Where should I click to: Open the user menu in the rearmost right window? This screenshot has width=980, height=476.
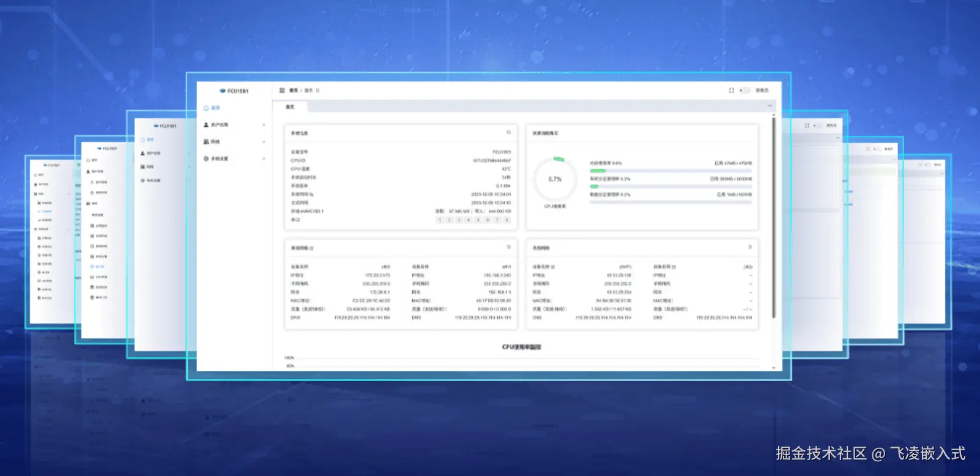pyautogui.click(x=938, y=165)
